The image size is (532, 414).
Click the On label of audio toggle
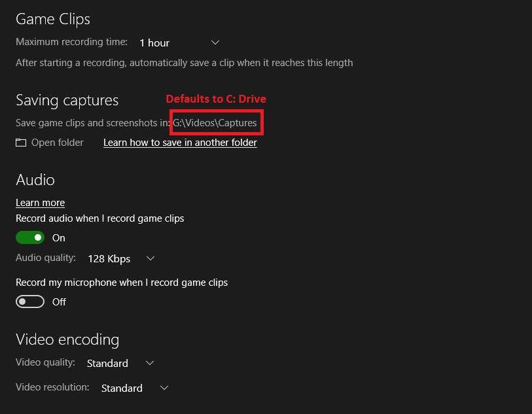[x=59, y=238]
